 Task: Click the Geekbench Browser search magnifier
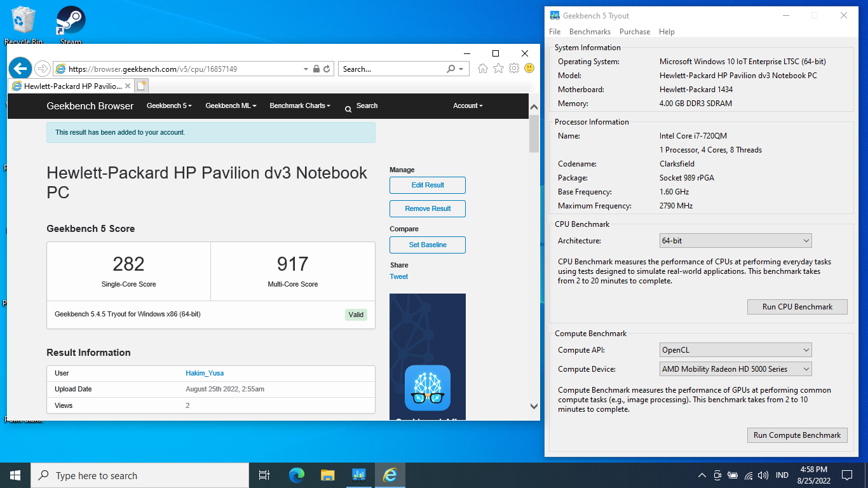pyautogui.click(x=348, y=109)
